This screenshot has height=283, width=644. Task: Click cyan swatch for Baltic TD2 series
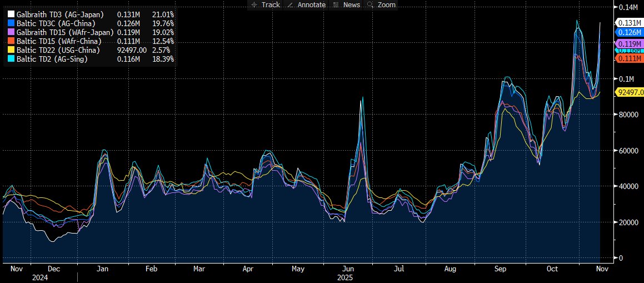(10, 59)
